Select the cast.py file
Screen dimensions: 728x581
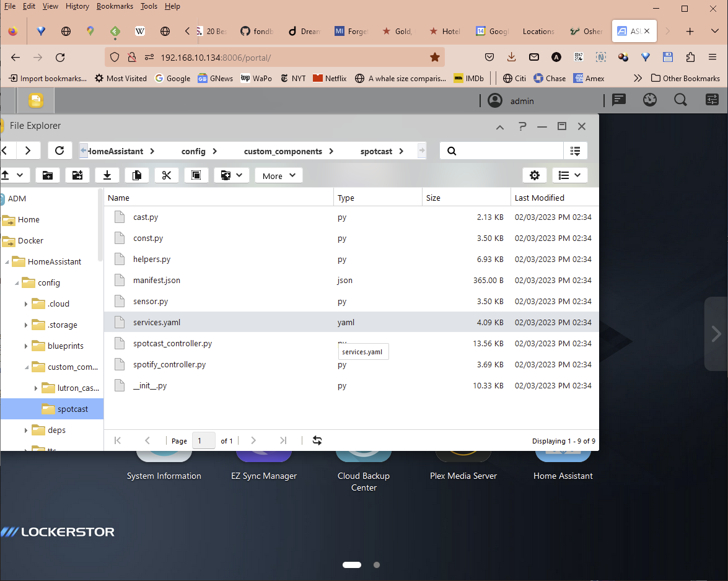coord(351,217)
